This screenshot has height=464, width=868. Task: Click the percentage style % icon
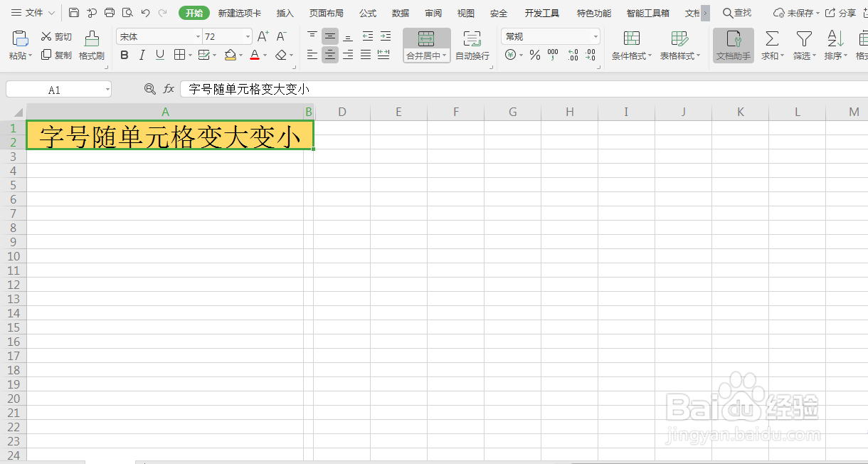[x=534, y=55]
